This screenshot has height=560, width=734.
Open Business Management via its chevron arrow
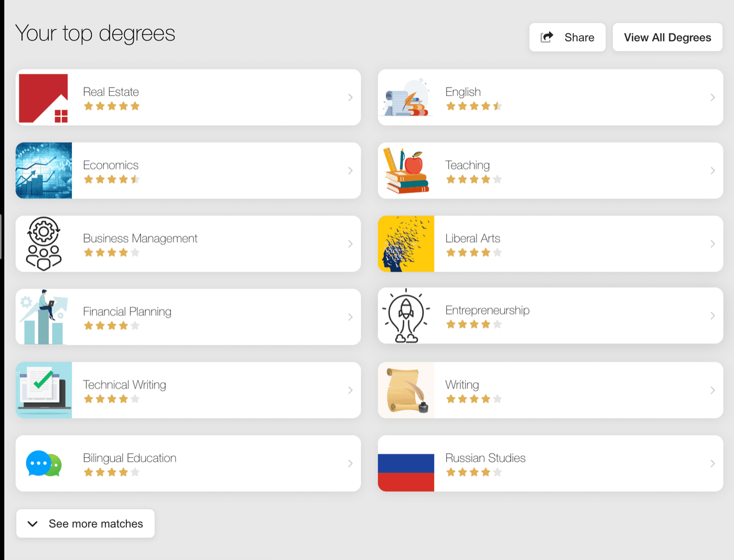(x=350, y=244)
